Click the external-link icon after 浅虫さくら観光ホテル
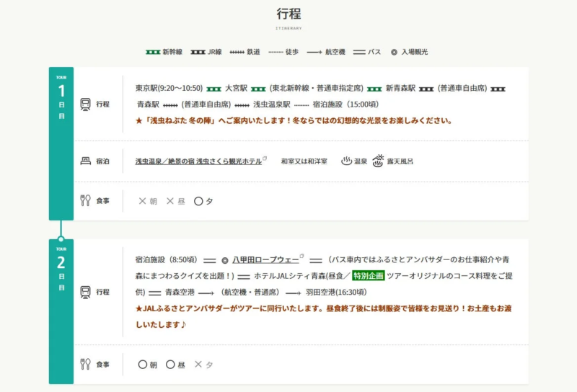The image size is (577, 392). [x=265, y=159]
